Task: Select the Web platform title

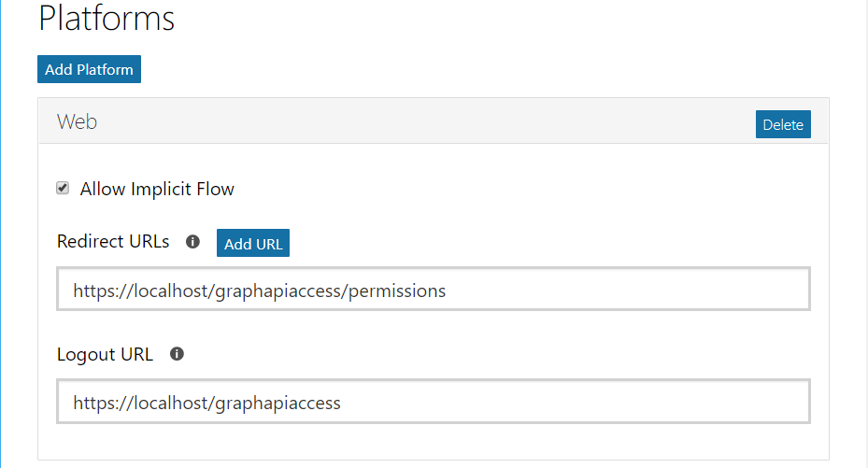Action: click(x=77, y=121)
